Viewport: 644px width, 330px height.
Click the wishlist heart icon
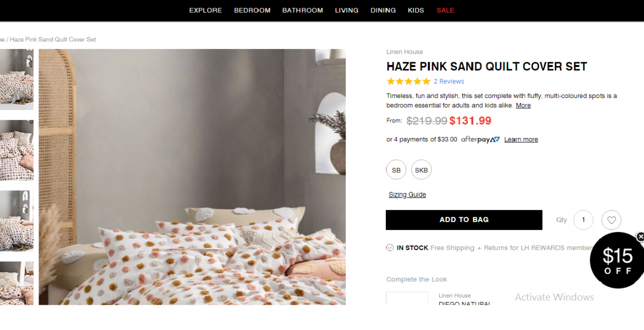(x=611, y=220)
